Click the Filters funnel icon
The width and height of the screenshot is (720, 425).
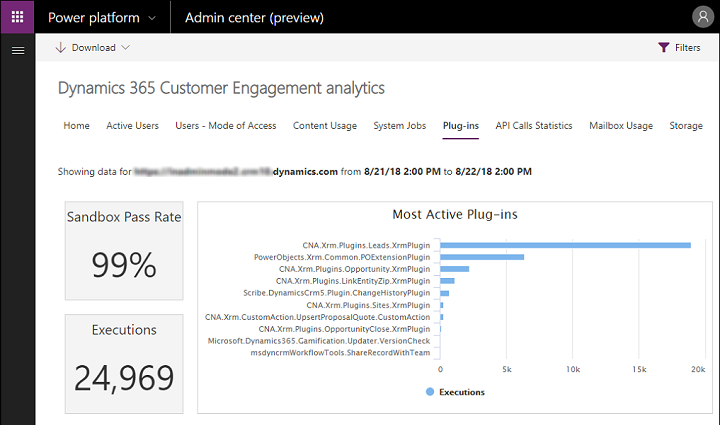point(663,48)
